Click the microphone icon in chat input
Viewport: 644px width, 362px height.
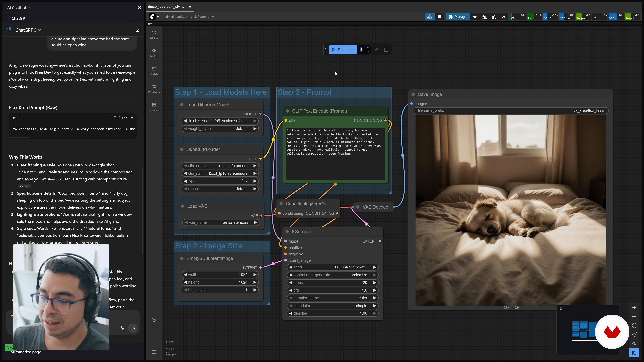click(122, 328)
